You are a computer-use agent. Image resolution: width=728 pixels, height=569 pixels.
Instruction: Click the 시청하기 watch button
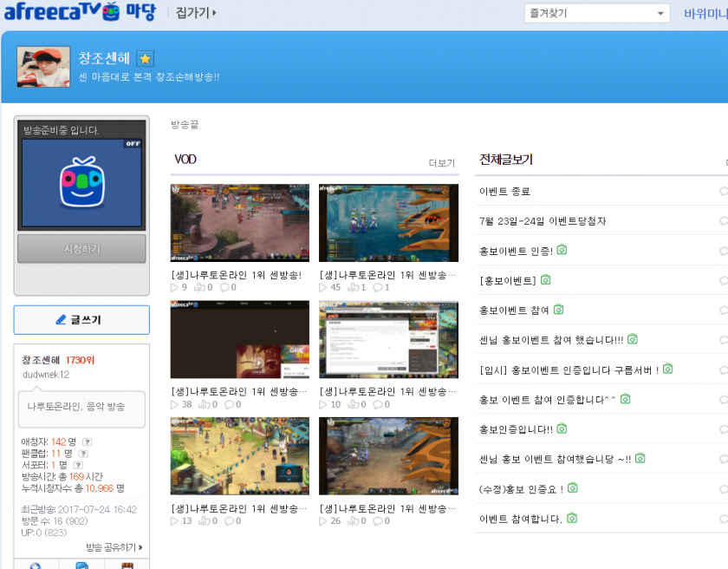pos(81,249)
